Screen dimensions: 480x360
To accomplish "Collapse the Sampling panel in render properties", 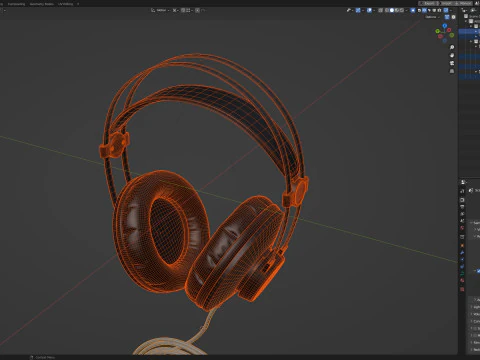I will click(475, 222).
